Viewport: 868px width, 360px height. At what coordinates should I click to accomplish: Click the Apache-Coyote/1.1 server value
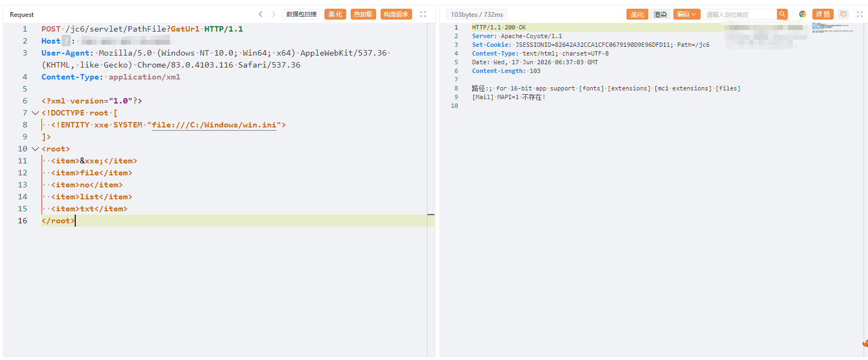click(x=532, y=36)
